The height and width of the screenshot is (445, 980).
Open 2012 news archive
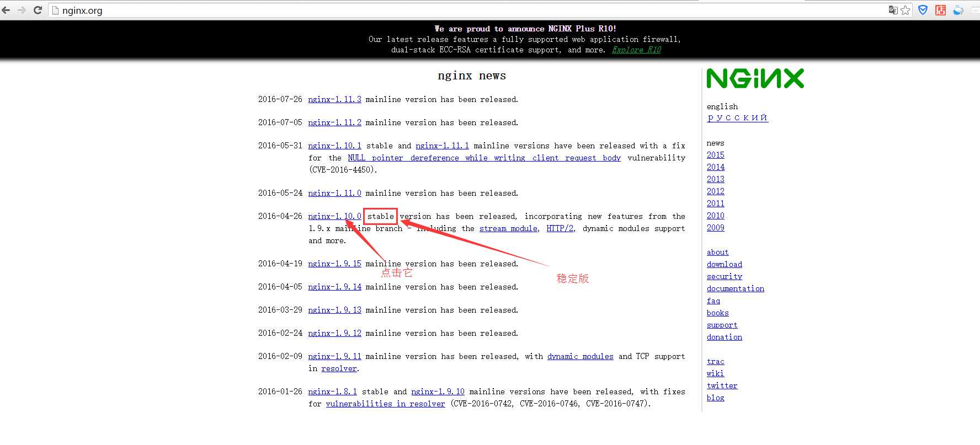pos(715,191)
